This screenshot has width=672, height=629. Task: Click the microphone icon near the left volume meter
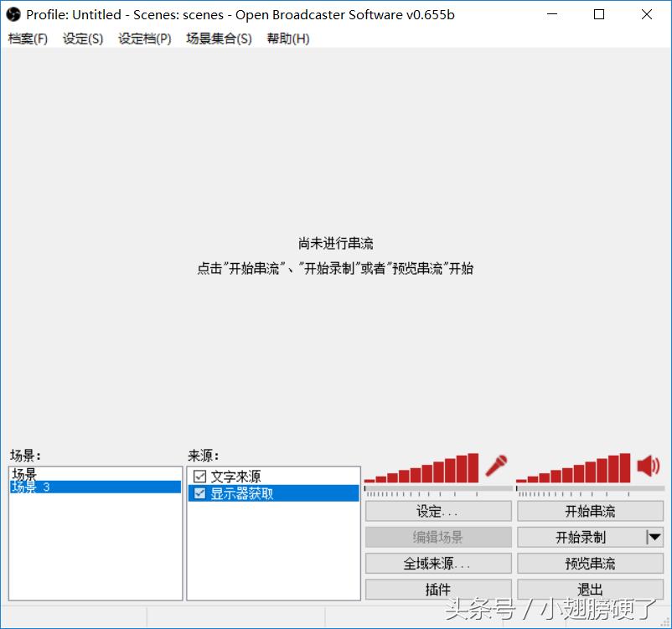click(495, 466)
